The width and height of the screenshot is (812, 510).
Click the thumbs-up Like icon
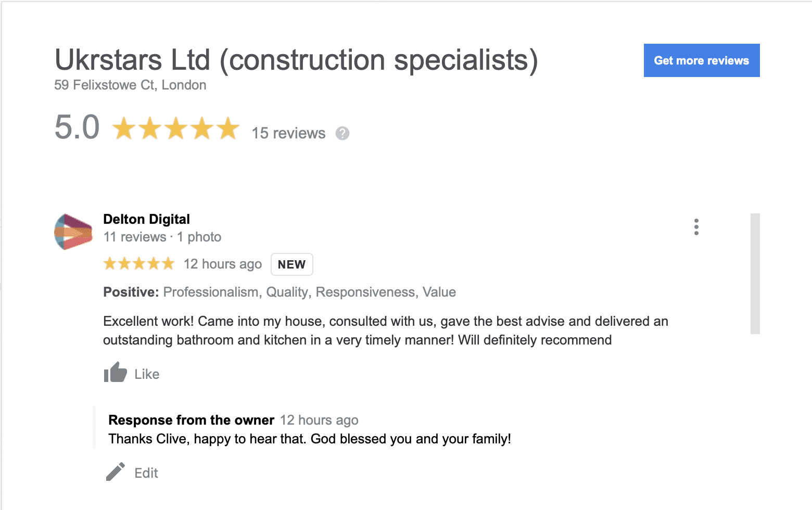pyautogui.click(x=115, y=373)
